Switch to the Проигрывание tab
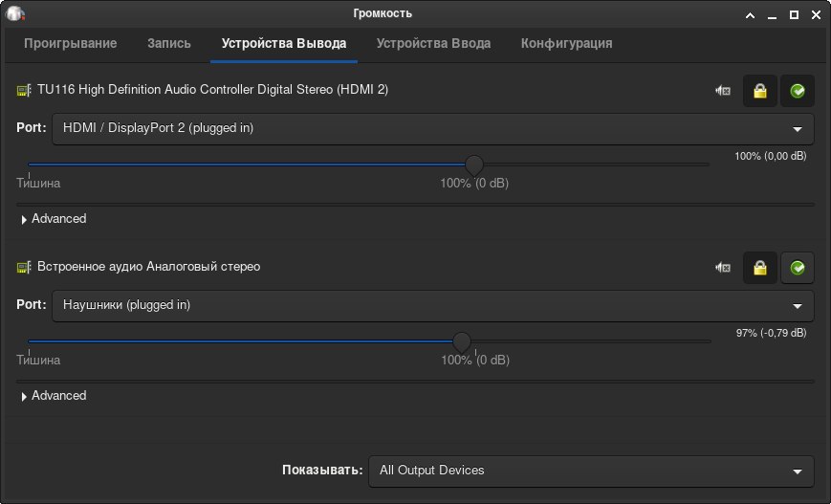 [71, 43]
